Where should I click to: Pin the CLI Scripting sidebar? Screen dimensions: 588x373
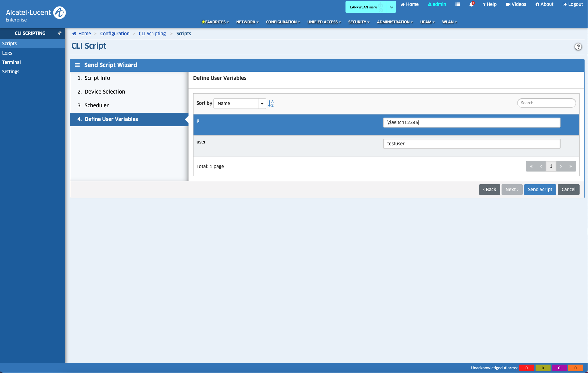(59, 33)
